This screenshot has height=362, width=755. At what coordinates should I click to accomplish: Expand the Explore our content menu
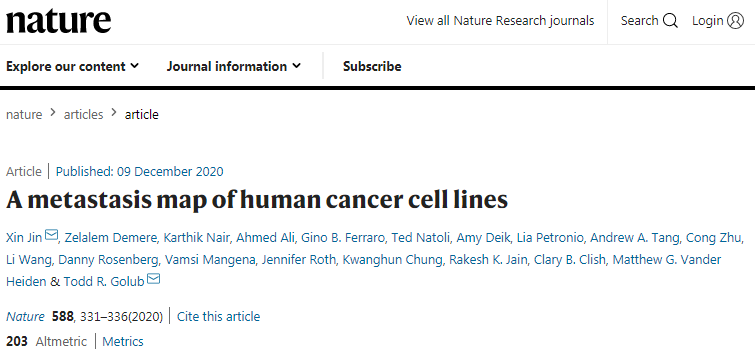point(72,66)
